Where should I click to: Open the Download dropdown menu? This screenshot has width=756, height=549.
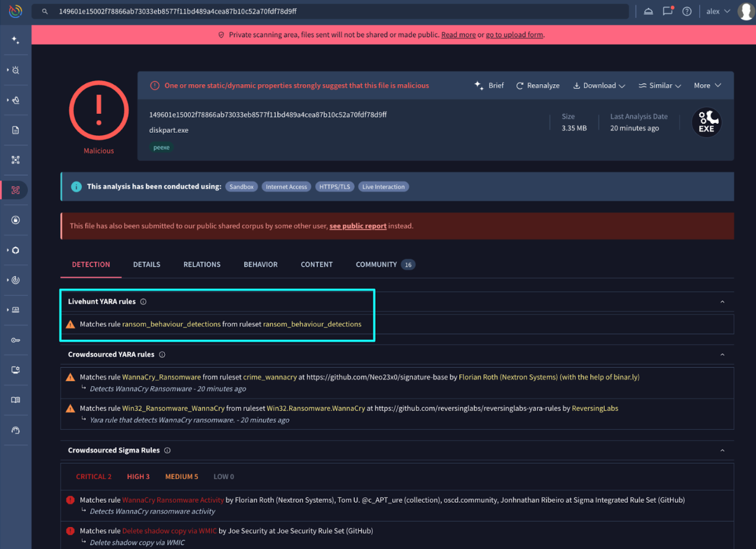[x=599, y=85]
